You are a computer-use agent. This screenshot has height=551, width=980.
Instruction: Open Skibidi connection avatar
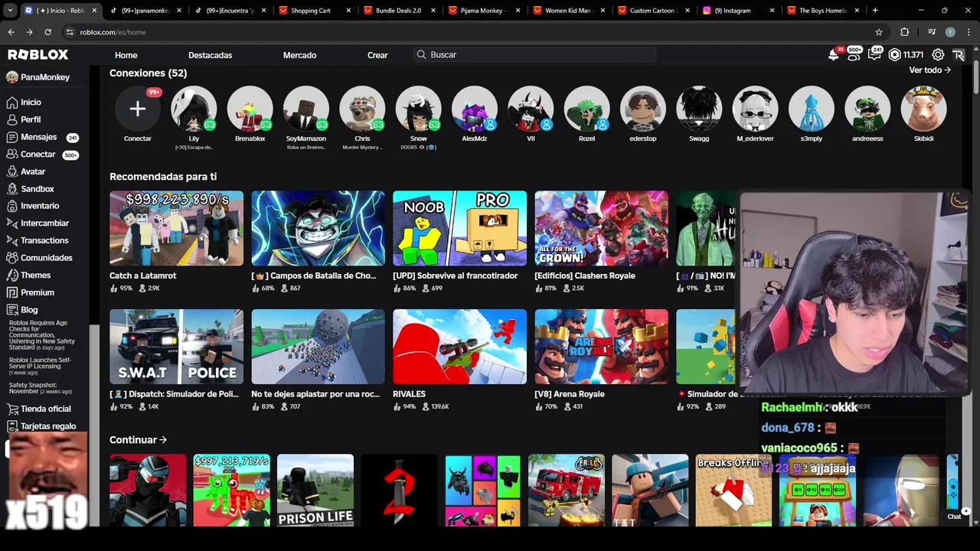(x=923, y=109)
